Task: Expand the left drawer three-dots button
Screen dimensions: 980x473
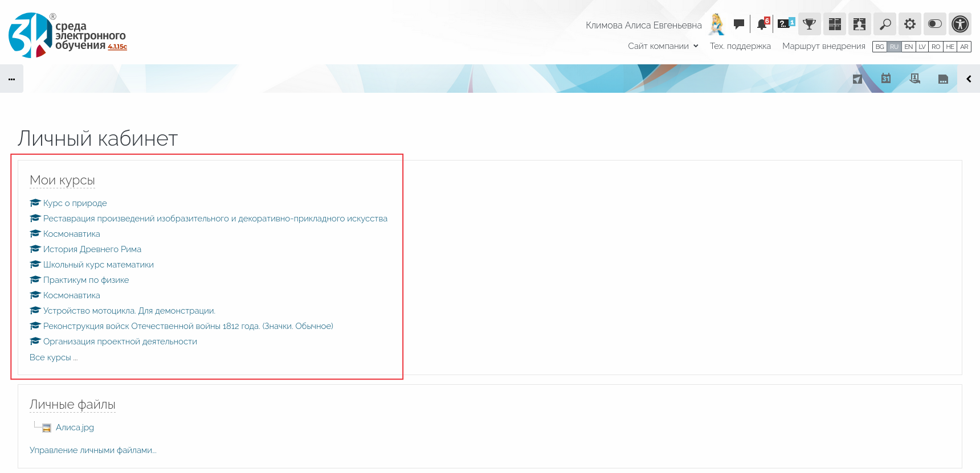Action: pyautogui.click(x=11, y=79)
